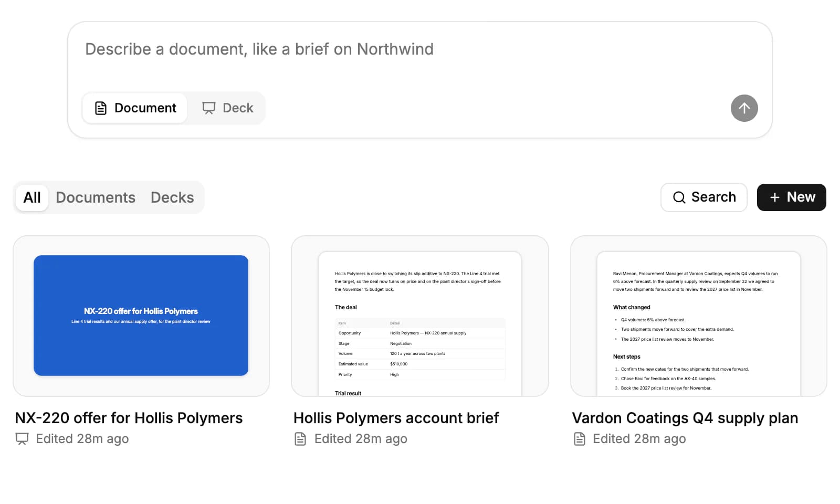
Task: Open the NX-220 offer blue deck thumbnail
Action: 141,316
